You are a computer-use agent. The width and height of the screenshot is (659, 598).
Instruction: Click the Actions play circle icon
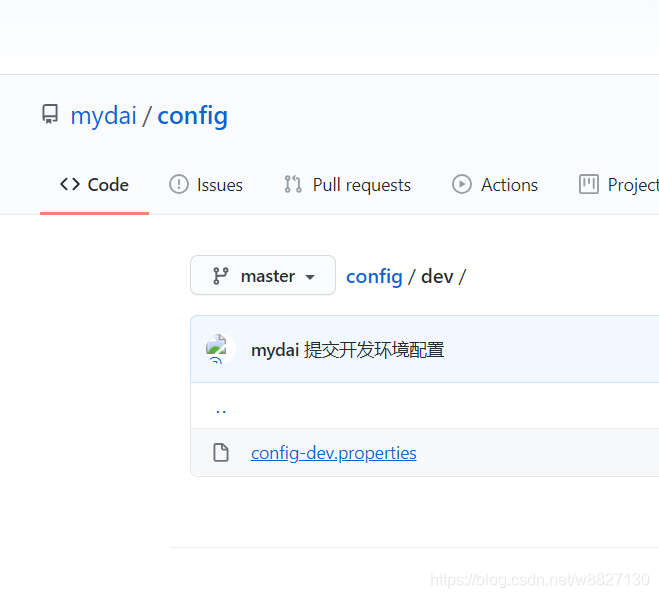tap(462, 184)
